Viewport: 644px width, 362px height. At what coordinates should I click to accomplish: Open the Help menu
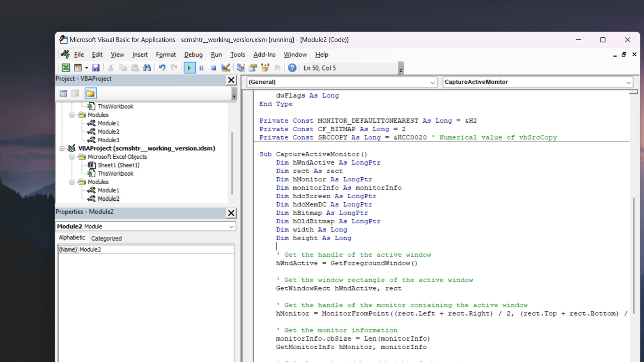[x=322, y=55]
